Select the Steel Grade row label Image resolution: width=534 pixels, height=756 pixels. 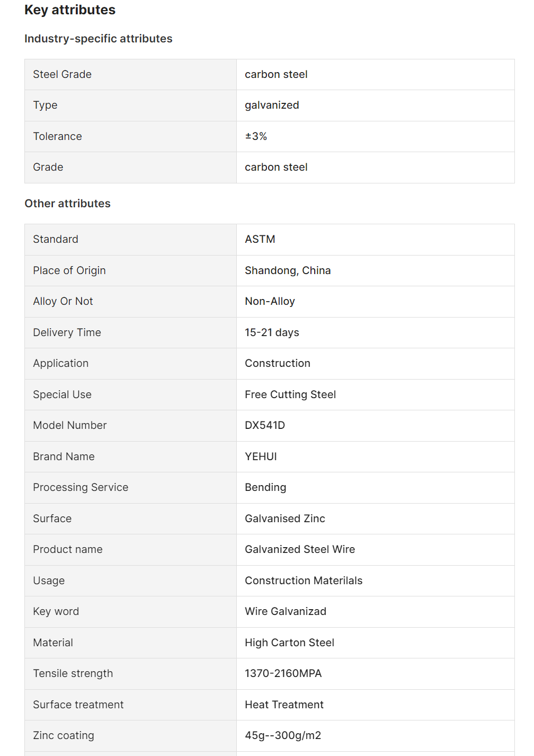click(x=62, y=74)
